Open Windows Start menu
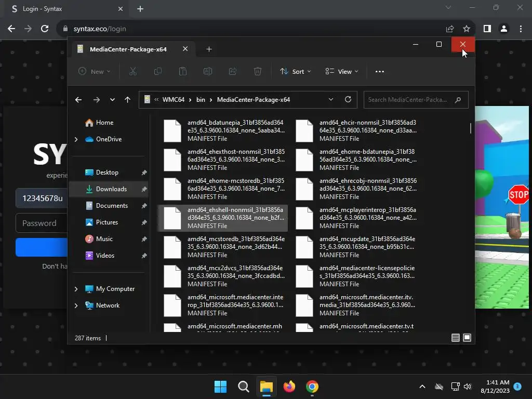Image resolution: width=532 pixels, height=399 pixels. click(220, 387)
